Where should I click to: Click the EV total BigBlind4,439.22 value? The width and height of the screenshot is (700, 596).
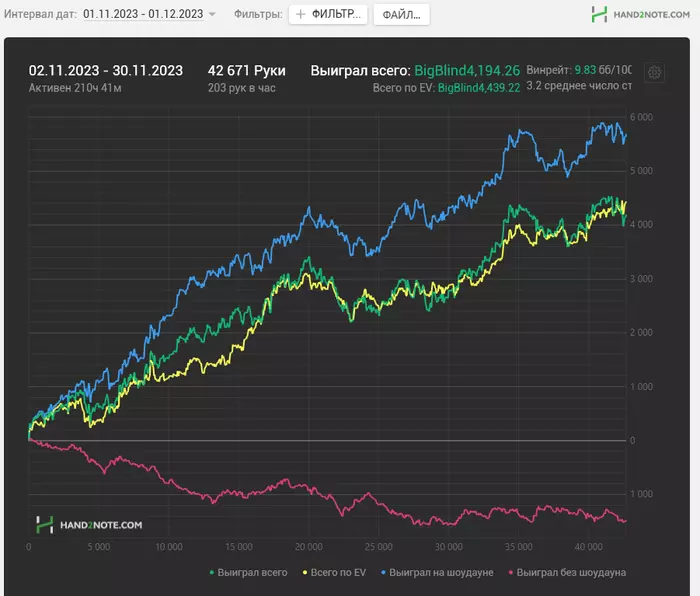point(479,88)
